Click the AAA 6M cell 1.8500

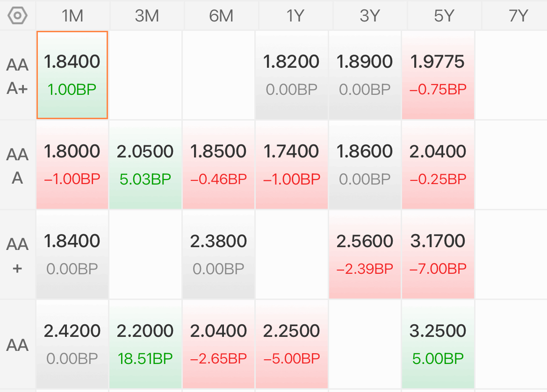(218, 164)
